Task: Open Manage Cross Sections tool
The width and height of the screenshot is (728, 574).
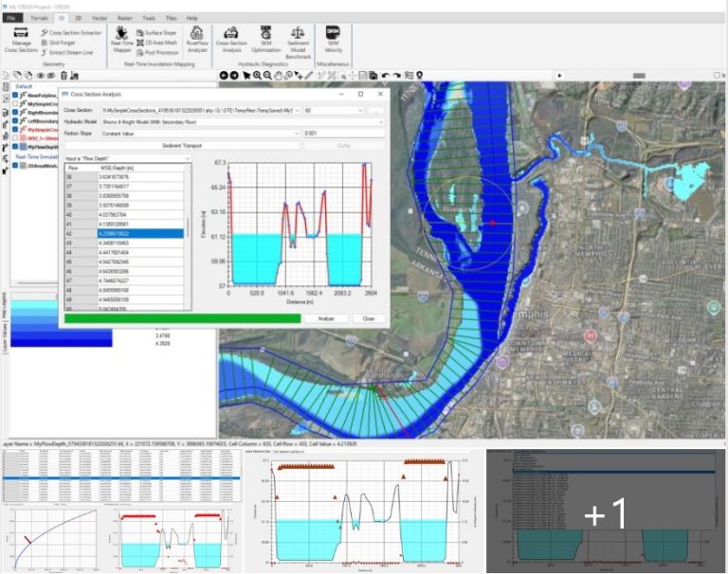Action: click(x=21, y=40)
